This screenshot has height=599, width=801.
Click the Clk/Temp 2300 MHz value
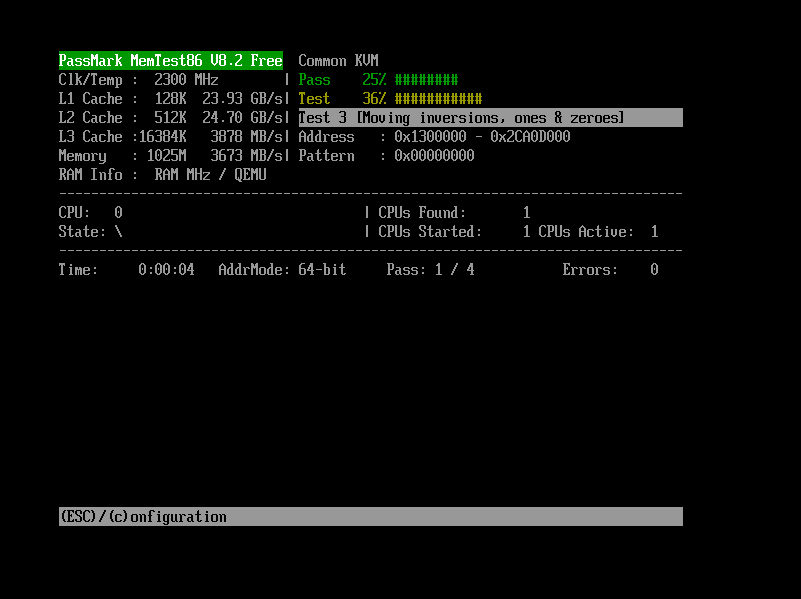pyautogui.click(x=186, y=80)
